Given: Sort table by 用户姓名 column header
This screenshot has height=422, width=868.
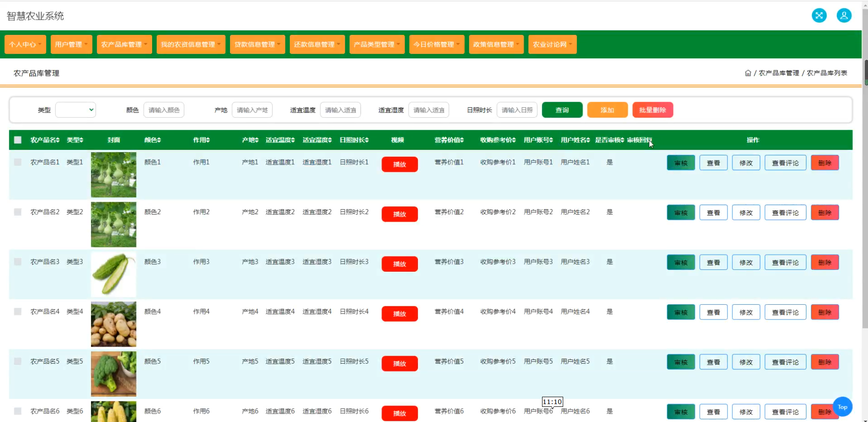Looking at the screenshot, I should pyautogui.click(x=575, y=140).
